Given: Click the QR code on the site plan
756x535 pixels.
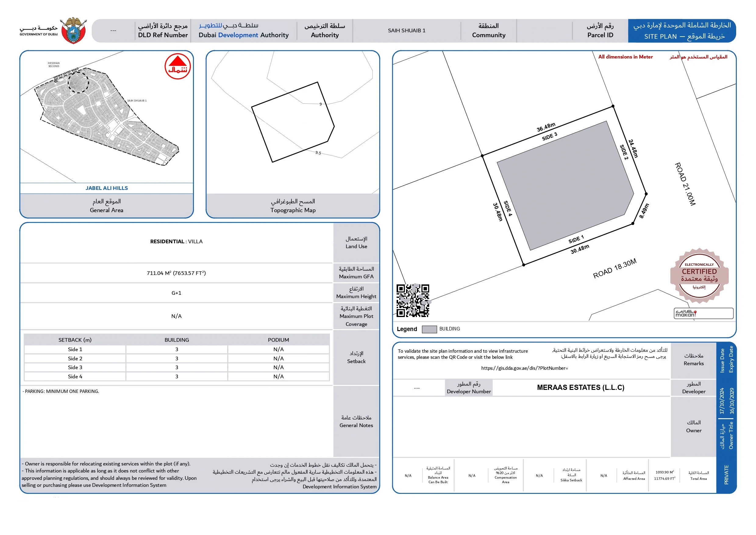Looking at the screenshot, I should [413, 301].
